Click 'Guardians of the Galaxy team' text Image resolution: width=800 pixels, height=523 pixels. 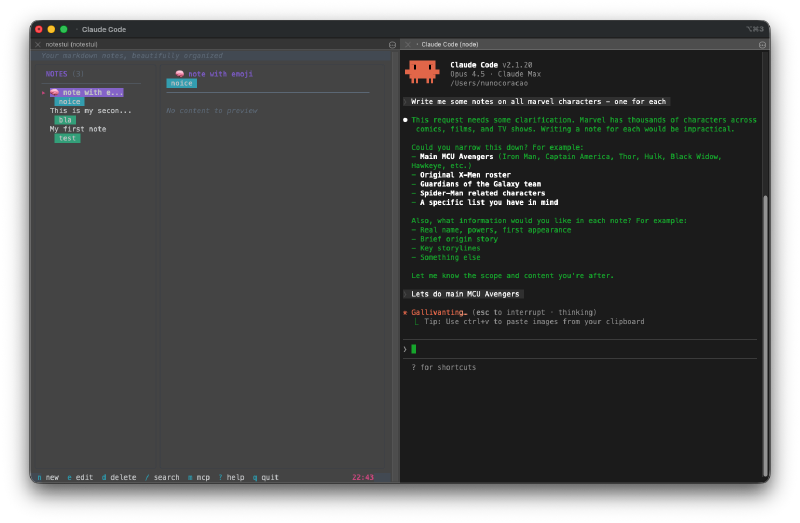(x=481, y=184)
